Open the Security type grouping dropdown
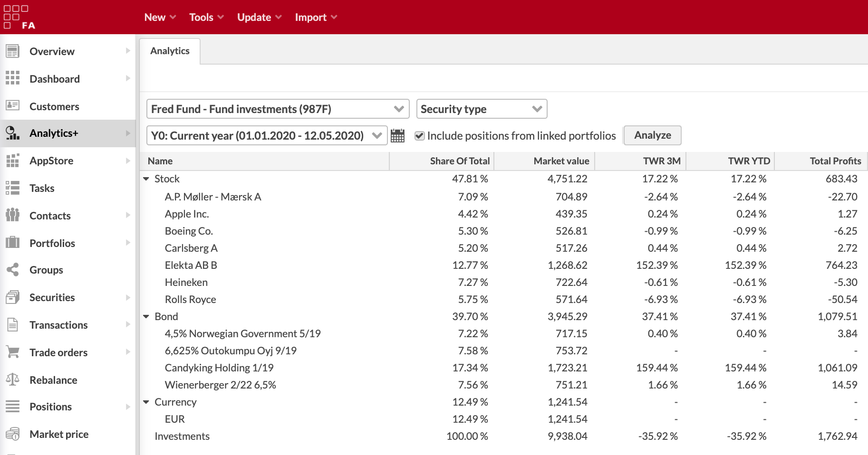Viewport: 868px width, 455px height. point(482,109)
